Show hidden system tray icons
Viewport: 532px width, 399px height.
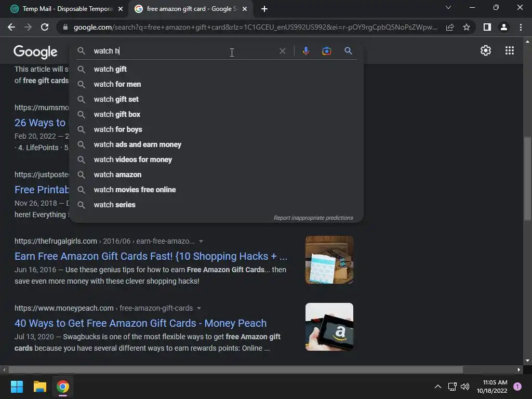point(438,387)
